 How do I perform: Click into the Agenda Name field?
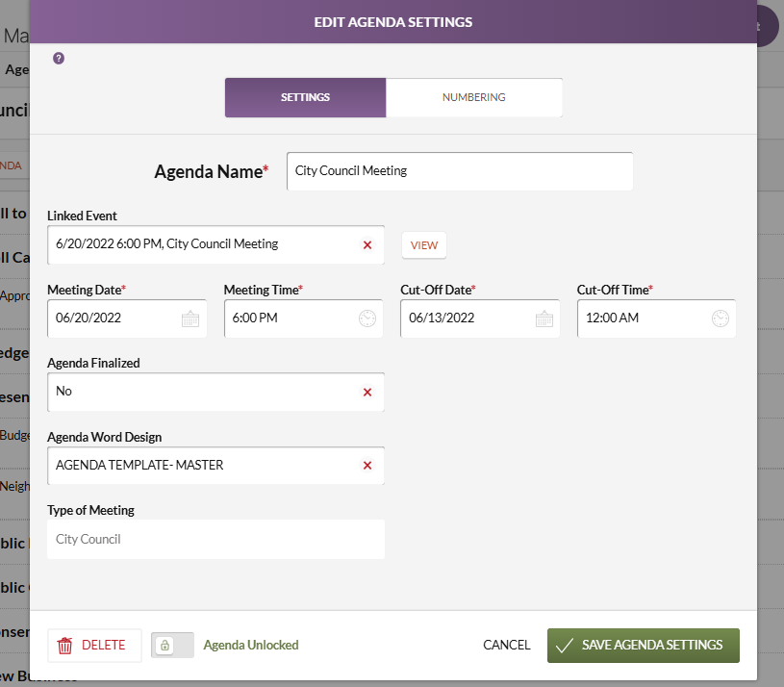tap(460, 171)
